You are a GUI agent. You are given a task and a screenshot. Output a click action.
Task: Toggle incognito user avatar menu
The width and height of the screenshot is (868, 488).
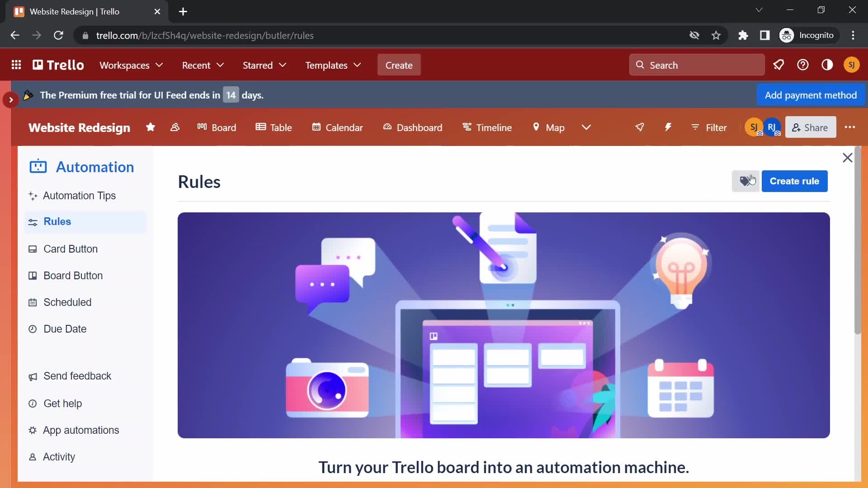787,35
